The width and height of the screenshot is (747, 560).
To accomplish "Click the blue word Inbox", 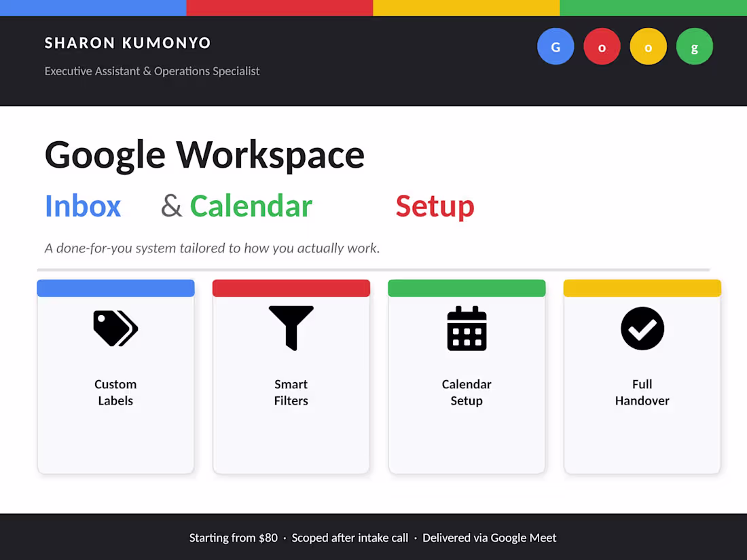I will pos(82,206).
